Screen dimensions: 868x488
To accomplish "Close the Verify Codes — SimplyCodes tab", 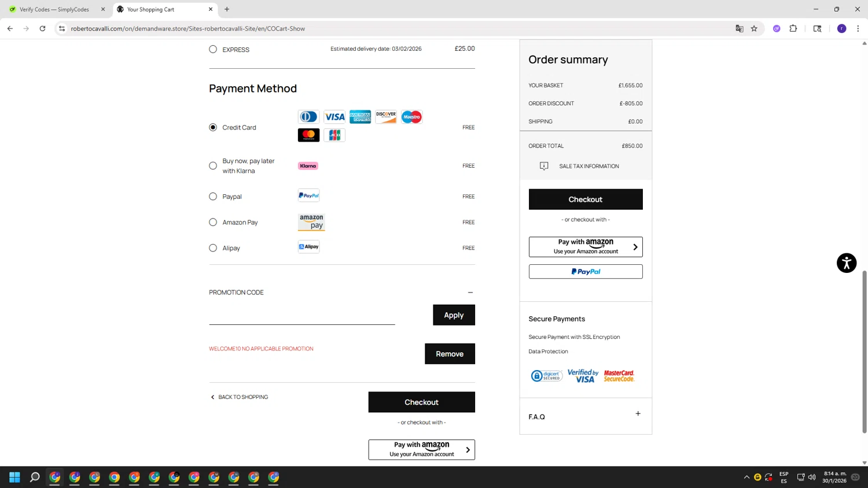I will click(x=103, y=9).
